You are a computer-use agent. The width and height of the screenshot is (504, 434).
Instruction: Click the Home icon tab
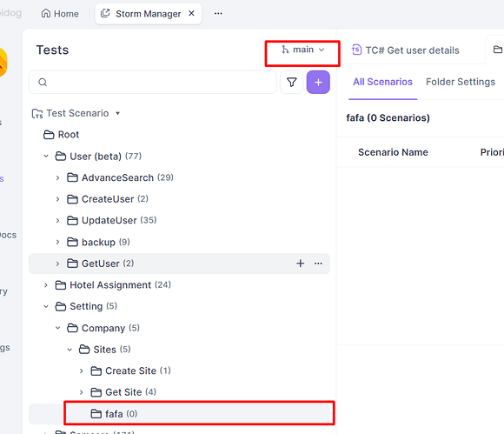point(60,14)
